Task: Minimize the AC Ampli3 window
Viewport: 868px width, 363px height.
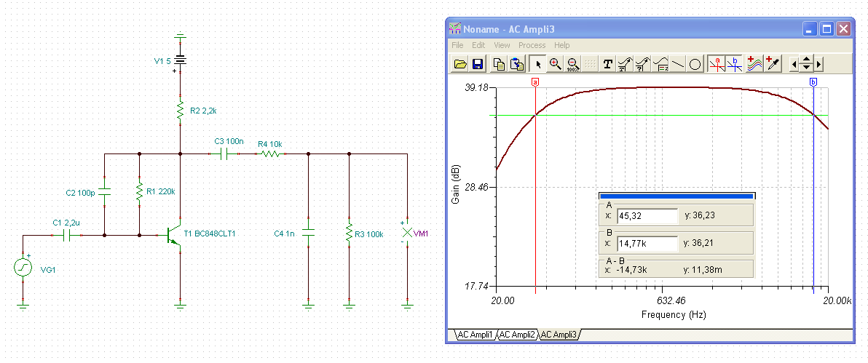Action: click(810, 29)
